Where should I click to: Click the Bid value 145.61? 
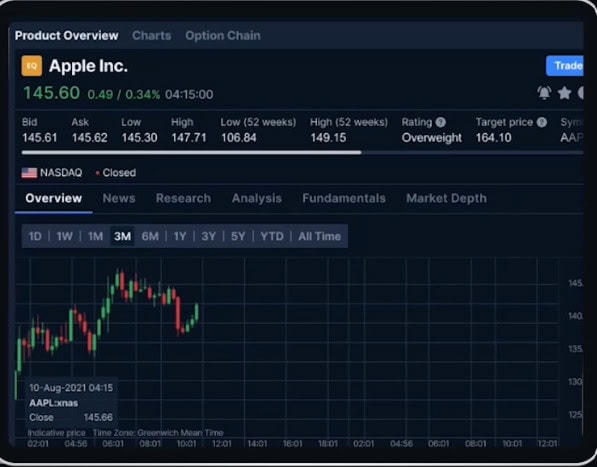40,137
